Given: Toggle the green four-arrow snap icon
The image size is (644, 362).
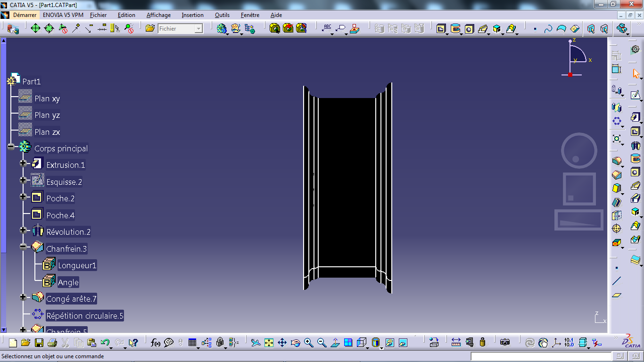Looking at the screenshot, I should [x=35, y=29].
